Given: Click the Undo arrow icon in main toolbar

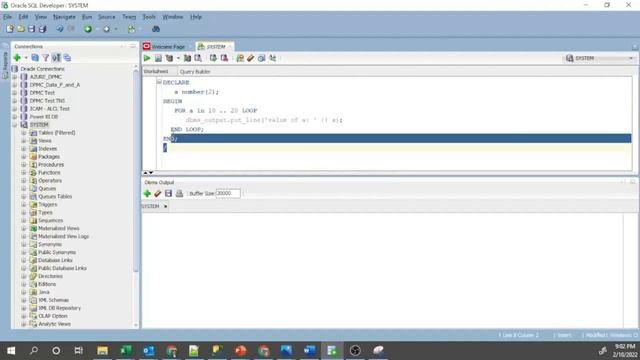Looking at the screenshot, I should (x=60, y=29).
